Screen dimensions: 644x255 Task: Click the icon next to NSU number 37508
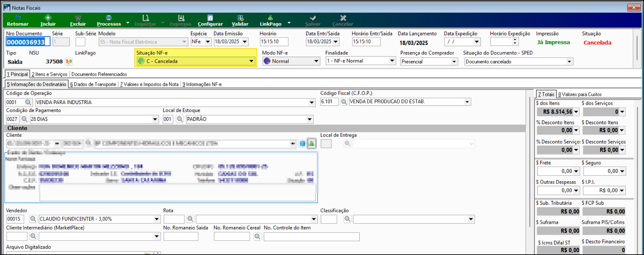pyautogui.click(x=69, y=61)
